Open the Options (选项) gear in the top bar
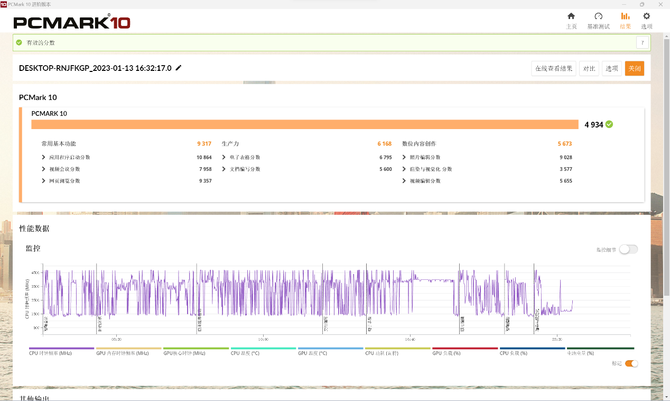 click(x=646, y=20)
